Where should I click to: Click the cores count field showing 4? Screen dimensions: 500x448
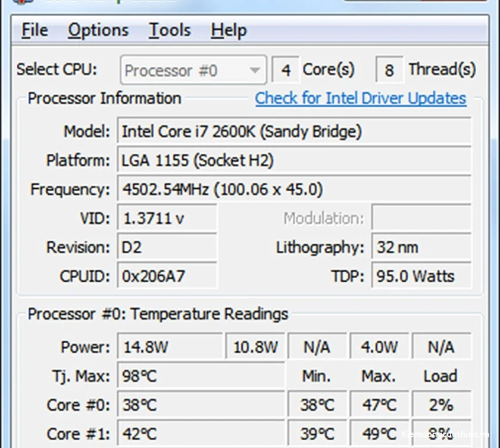pyautogui.click(x=285, y=70)
